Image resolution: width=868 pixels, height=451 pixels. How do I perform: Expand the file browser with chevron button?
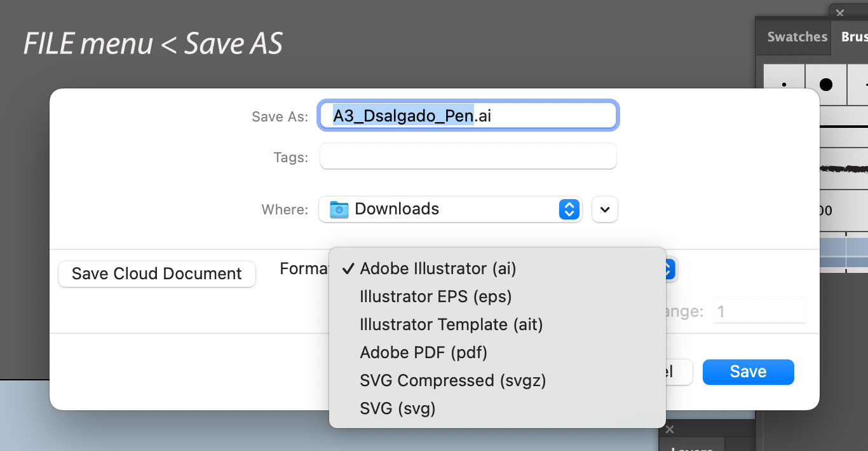click(x=604, y=209)
